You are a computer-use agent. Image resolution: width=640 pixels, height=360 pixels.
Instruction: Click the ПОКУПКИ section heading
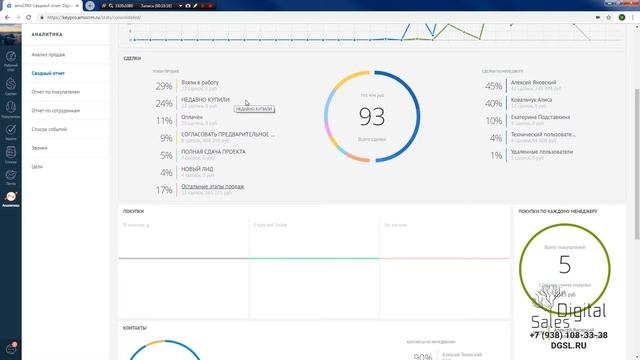133,211
